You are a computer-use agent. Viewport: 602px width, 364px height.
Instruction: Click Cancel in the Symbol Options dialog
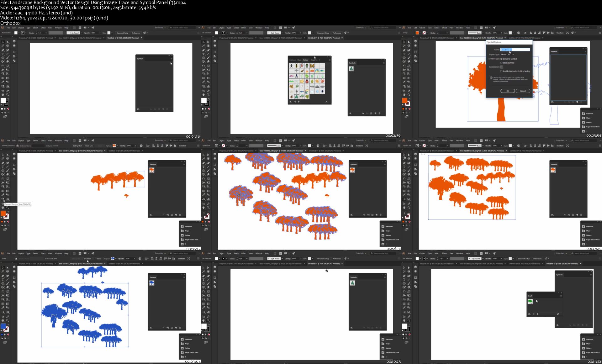[523, 91]
